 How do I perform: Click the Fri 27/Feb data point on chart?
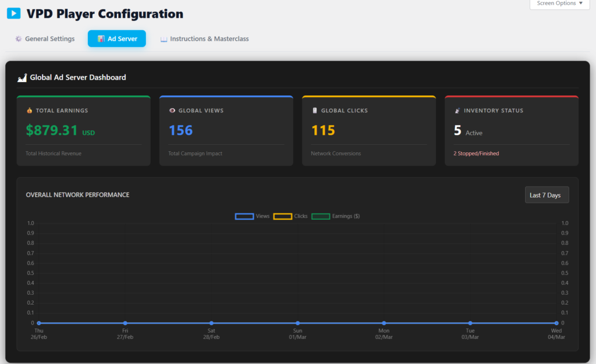click(x=125, y=323)
